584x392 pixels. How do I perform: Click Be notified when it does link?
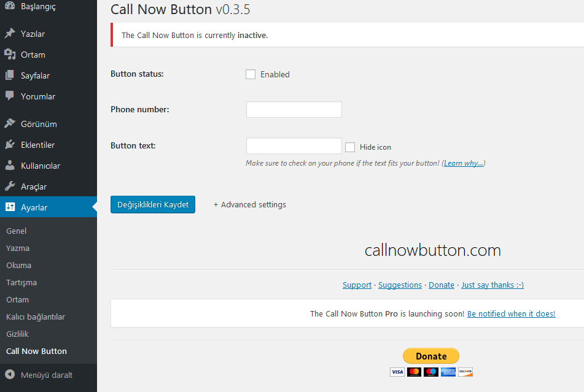pos(512,313)
